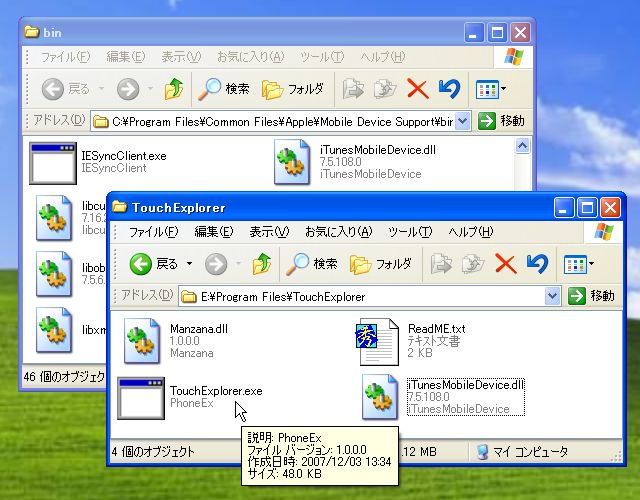Image resolution: width=640 pixels, height=500 pixels.
Task: Expand address dropdown in bin window
Action: [x=462, y=121]
